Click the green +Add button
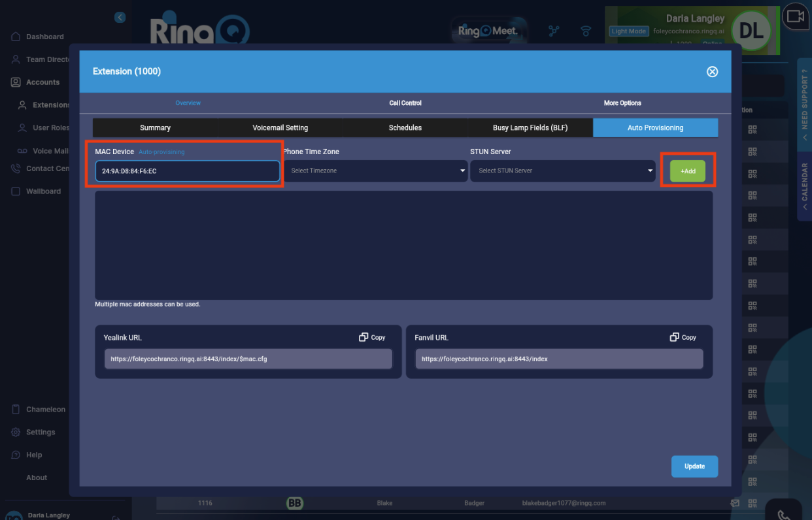The height and width of the screenshot is (520, 812). click(687, 171)
